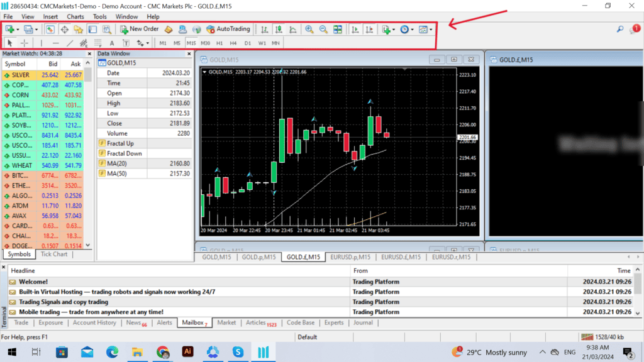Open the Charts menu

[x=75, y=16]
